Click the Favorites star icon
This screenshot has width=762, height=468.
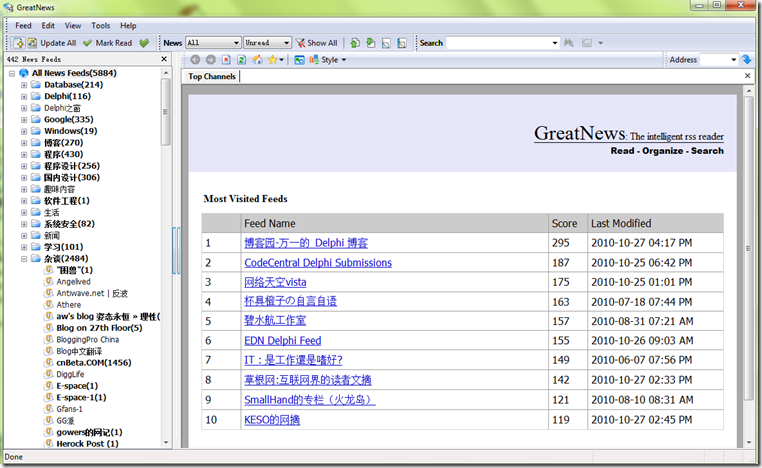[x=273, y=60]
